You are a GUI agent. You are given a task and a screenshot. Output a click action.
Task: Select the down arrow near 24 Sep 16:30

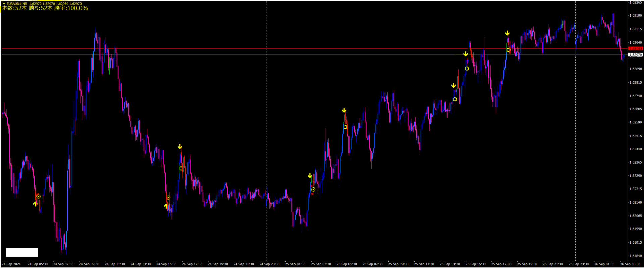pyautogui.click(x=180, y=147)
